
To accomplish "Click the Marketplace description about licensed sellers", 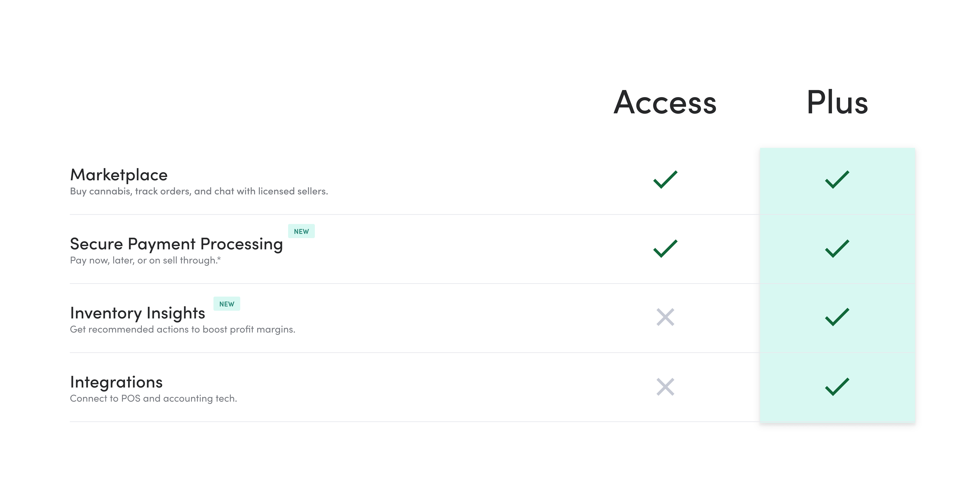I will coord(199,191).
